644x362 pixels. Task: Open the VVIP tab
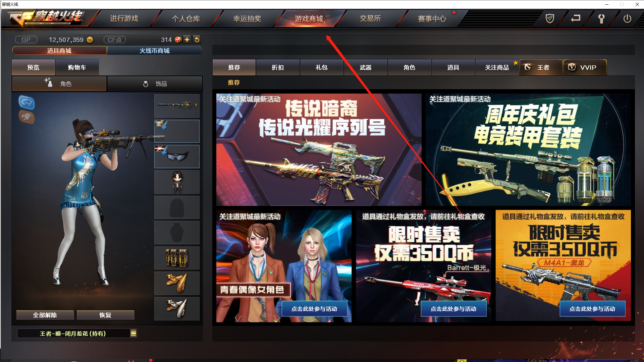[x=585, y=67]
